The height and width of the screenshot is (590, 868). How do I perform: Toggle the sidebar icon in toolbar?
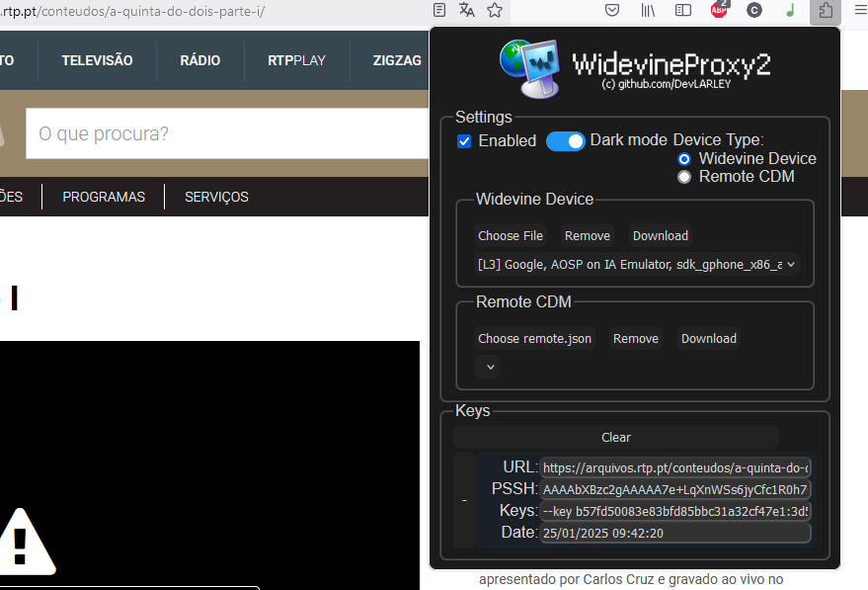[x=683, y=10]
